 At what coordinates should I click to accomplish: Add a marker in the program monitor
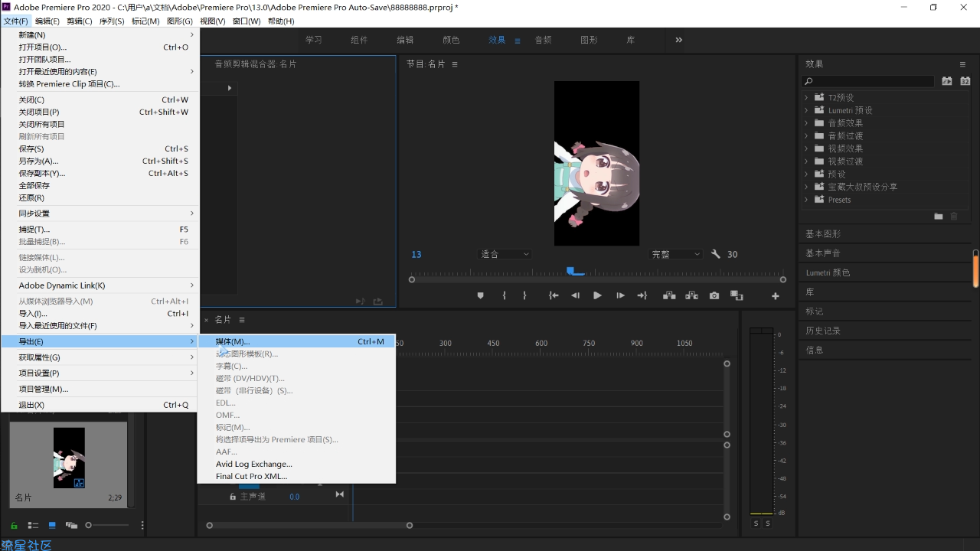(x=481, y=295)
